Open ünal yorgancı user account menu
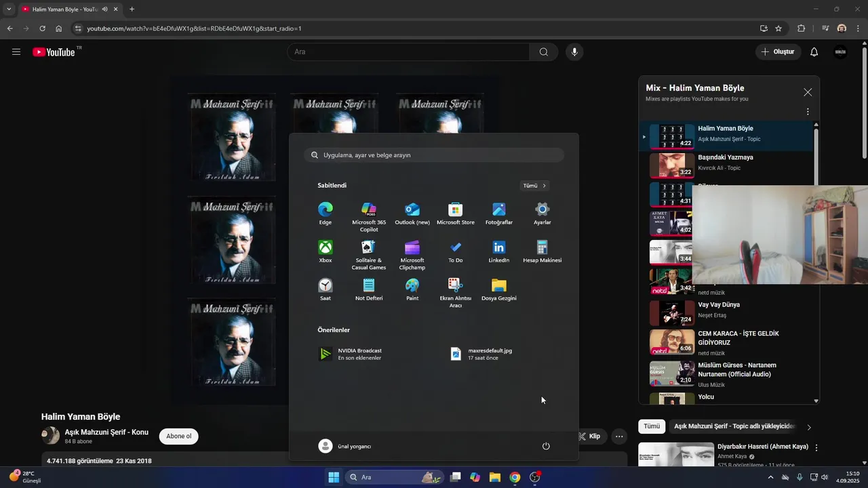Viewport: 868px width, 488px height. [x=345, y=446]
